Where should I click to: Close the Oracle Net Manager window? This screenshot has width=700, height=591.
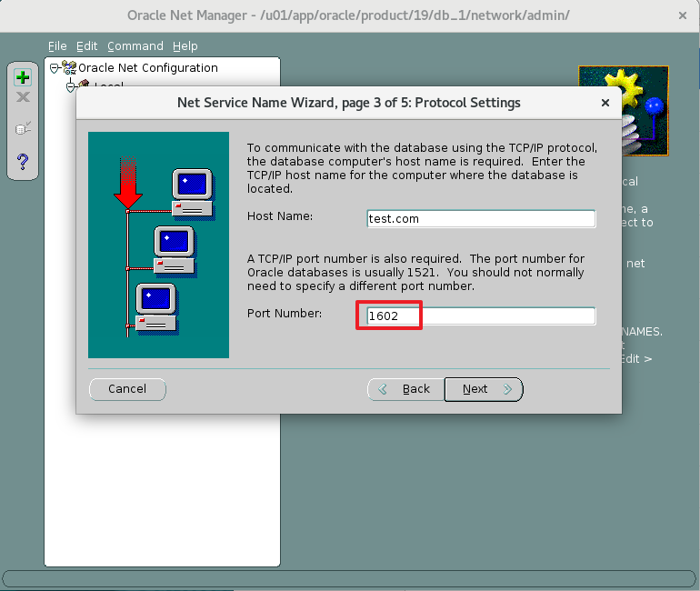682,15
